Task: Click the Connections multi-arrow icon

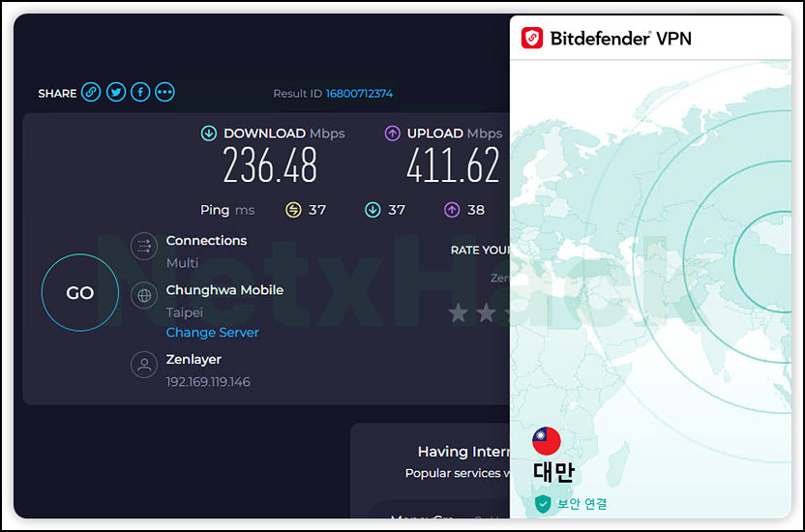Action: pyautogui.click(x=144, y=247)
